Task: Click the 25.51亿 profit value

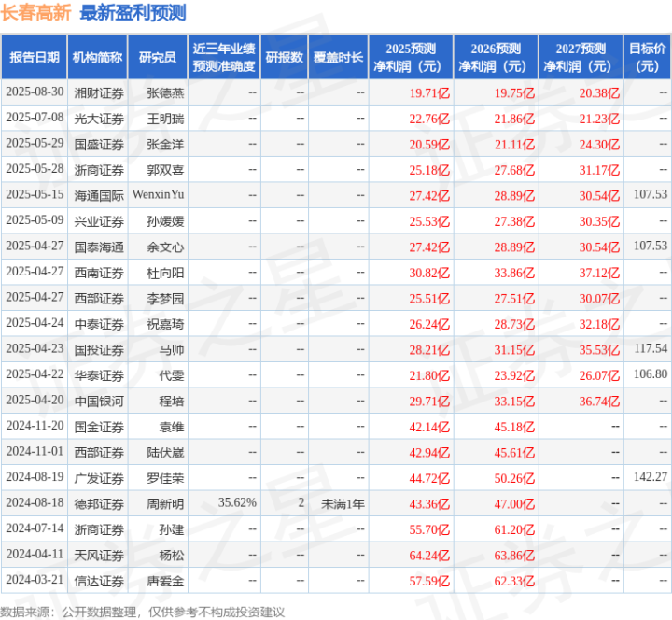Action: [429, 299]
